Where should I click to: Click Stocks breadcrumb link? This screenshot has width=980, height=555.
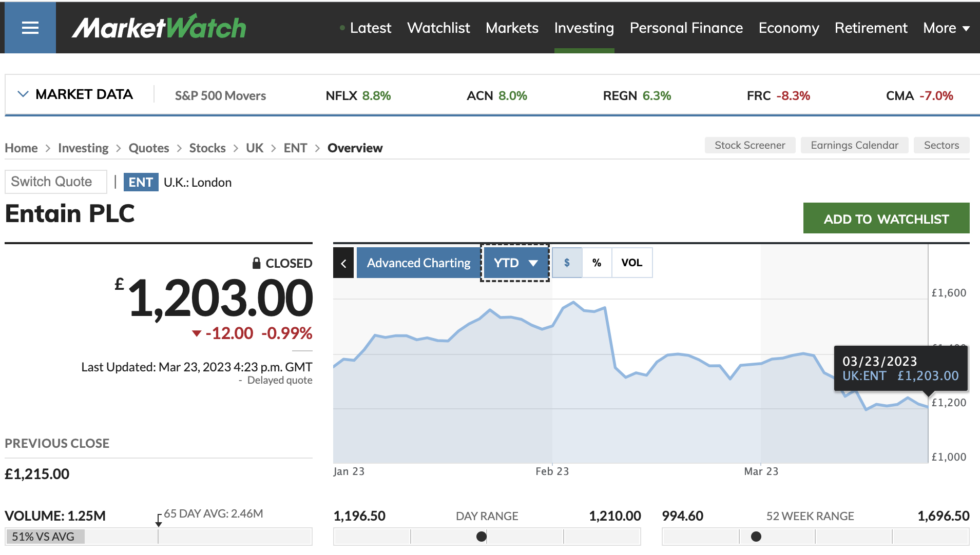pyautogui.click(x=207, y=148)
